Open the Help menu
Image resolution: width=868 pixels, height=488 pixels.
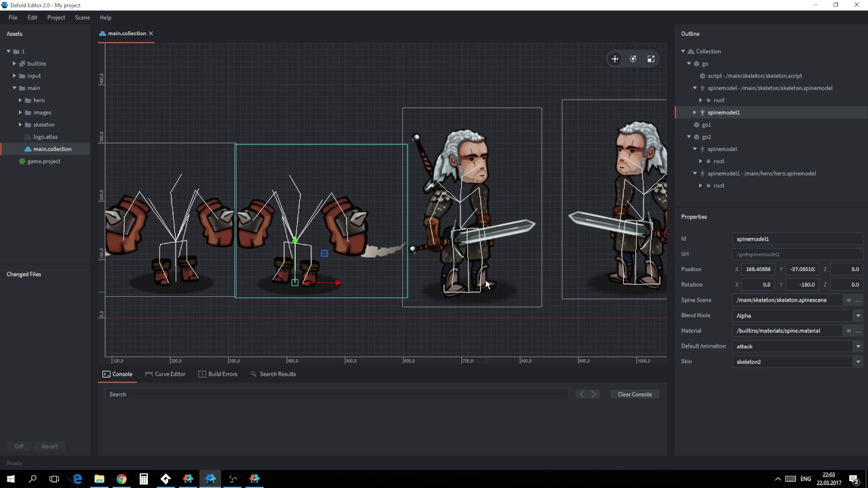105,18
